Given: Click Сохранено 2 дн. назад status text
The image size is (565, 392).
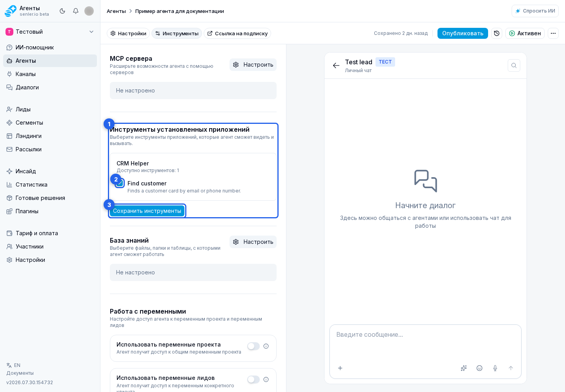Looking at the screenshot, I should coord(401,33).
